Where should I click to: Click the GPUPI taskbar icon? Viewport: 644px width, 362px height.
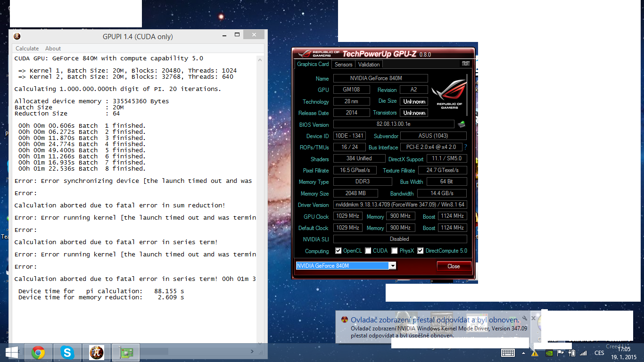pyautogui.click(x=97, y=352)
